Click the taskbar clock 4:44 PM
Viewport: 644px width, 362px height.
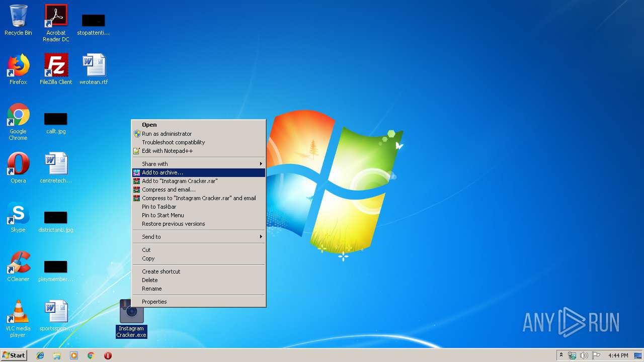coord(618,355)
